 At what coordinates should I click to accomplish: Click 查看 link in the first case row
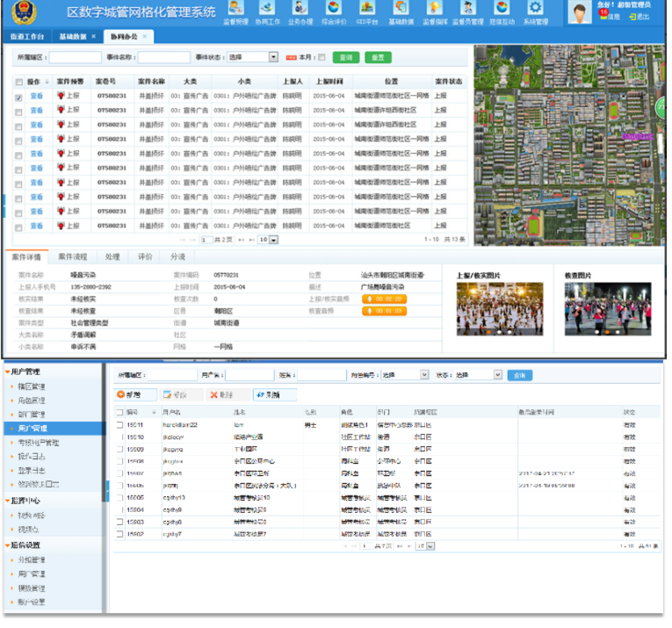[x=36, y=96]
